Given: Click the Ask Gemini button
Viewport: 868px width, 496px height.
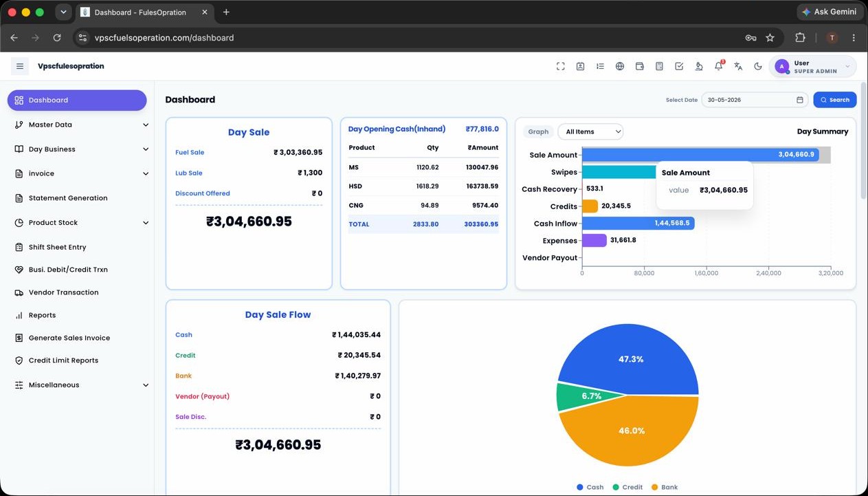Looking at the screenshot, I should pyautogui.click(x=829, y=12).
